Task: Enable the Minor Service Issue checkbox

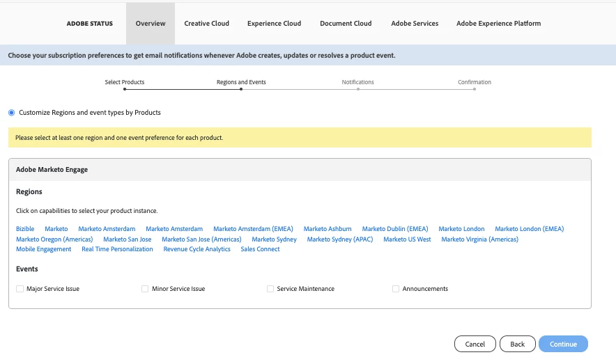Action: (x=145, y=289)
